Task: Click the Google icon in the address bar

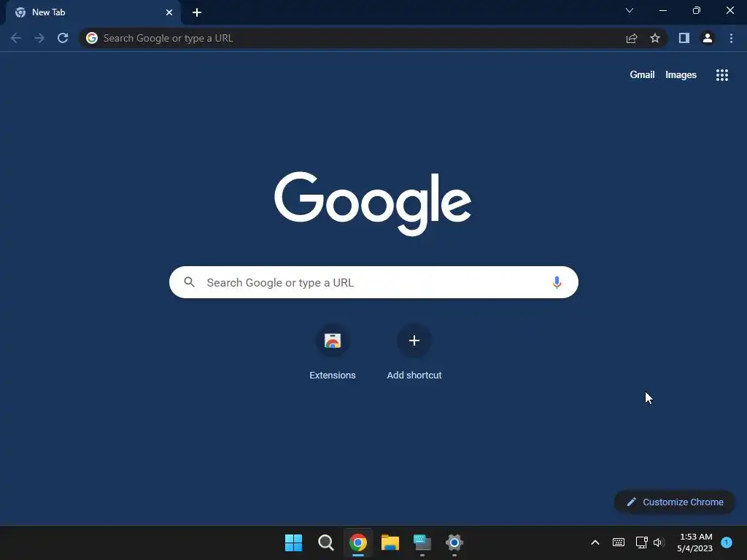Action: point(92,38)
